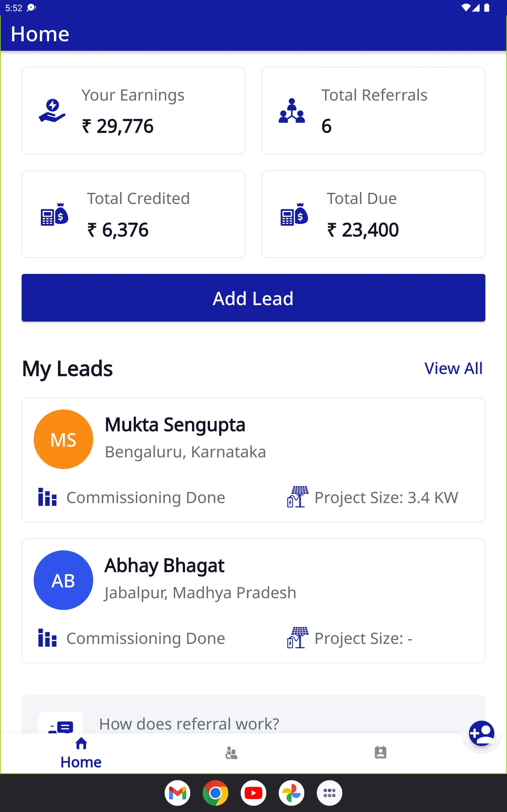This screenshot has width=507, height=812.
Task: Tap the status bar-chart icon on Abhay's card
Action: (47, 638)
